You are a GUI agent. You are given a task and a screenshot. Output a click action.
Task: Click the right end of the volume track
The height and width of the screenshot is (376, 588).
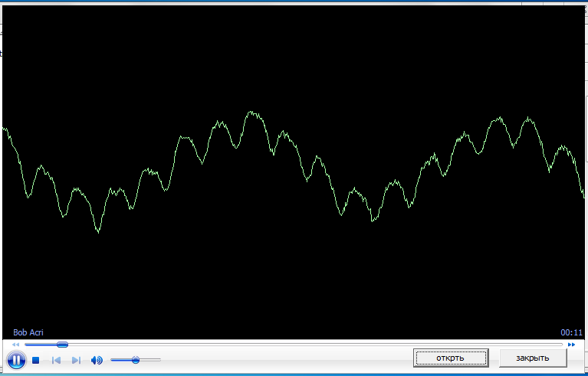point(159,359)
